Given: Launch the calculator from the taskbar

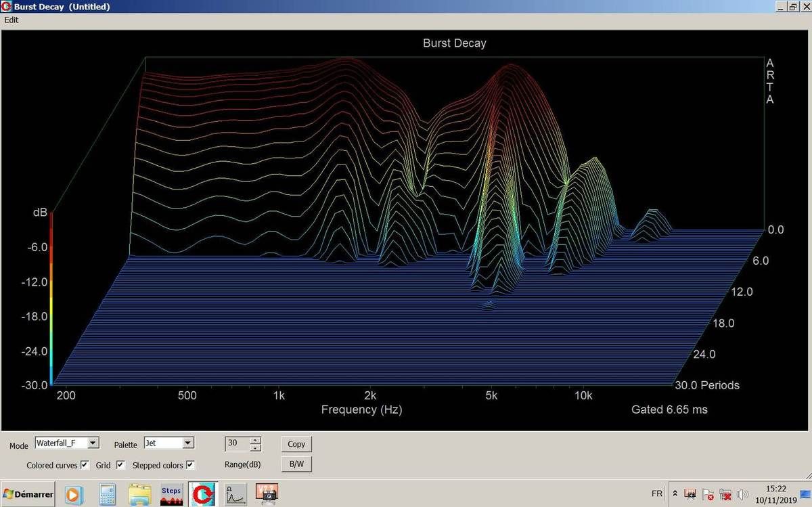Looking at the screenshot, I should click(108, 494).
